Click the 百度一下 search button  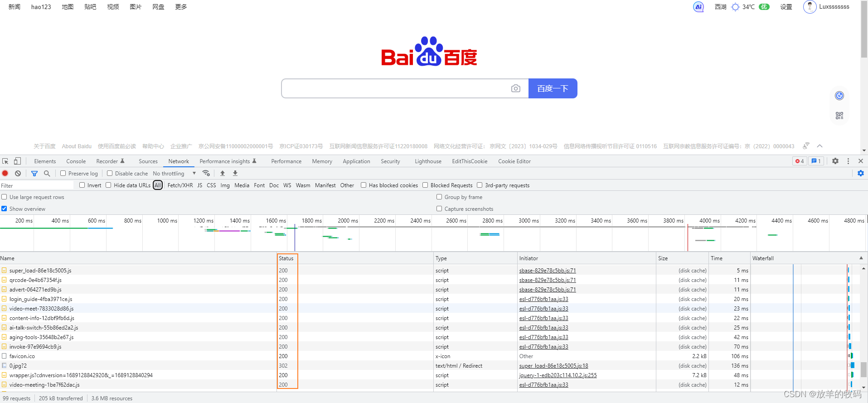[x=553, y=88]
